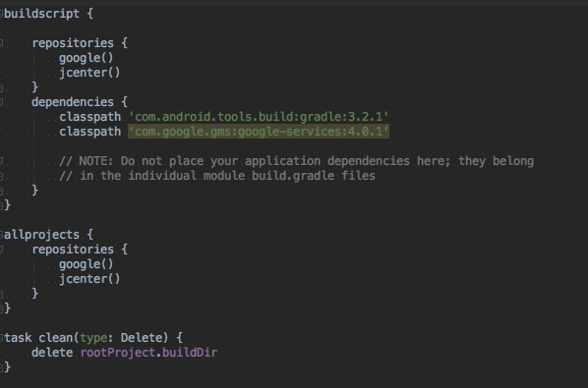The image size is (588, 388).
Task: Click 'repositories {' inside the buildscript block
Action: pos(80,43)
